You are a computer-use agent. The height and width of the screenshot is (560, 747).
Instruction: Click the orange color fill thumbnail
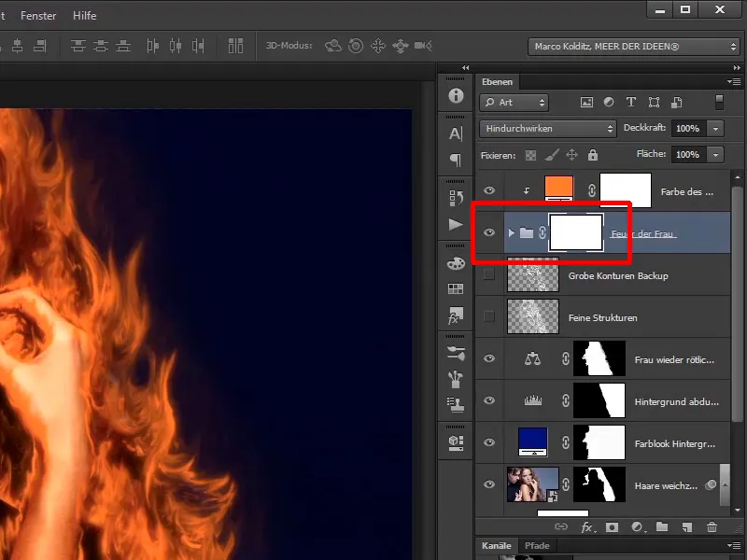[558, 189]
